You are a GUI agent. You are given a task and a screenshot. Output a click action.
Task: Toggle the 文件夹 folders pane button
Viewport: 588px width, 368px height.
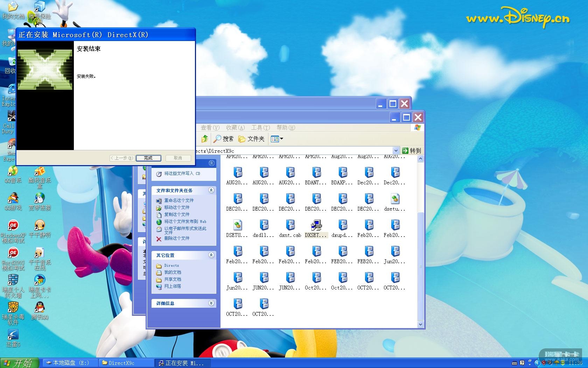pos(251,139)
